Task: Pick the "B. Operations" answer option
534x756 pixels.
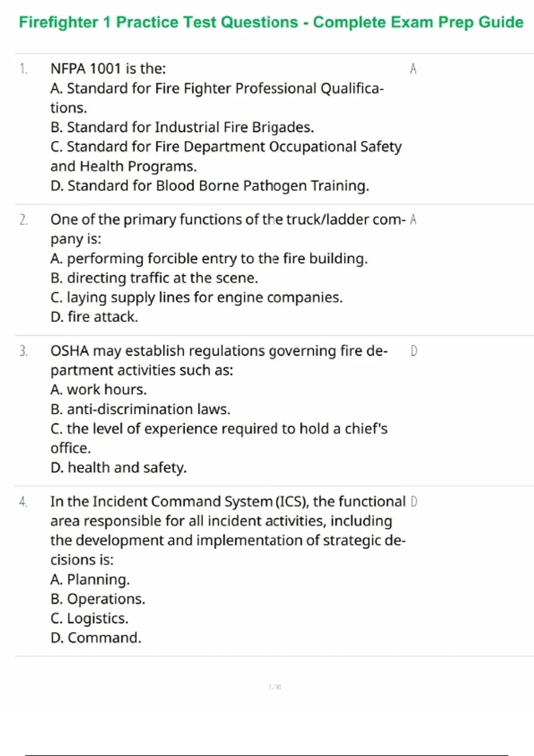Action: 98,599
